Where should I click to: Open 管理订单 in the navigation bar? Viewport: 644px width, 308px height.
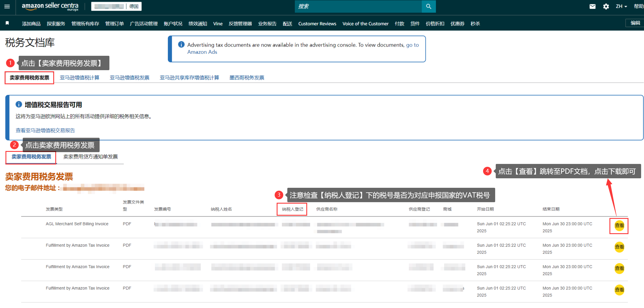tap(115, 24)
